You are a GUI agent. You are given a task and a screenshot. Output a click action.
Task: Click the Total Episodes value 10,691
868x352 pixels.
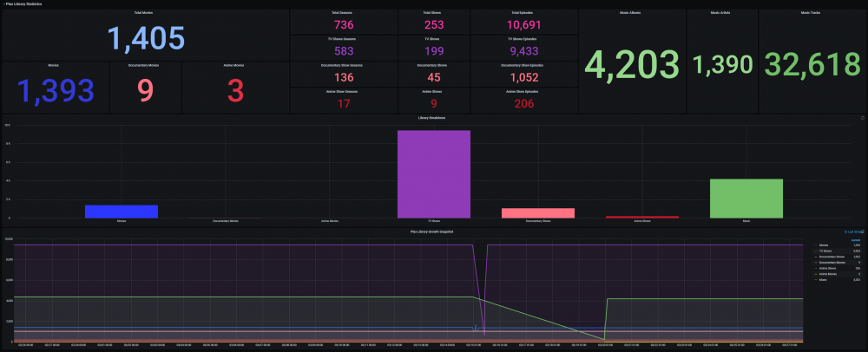(523, 25)
